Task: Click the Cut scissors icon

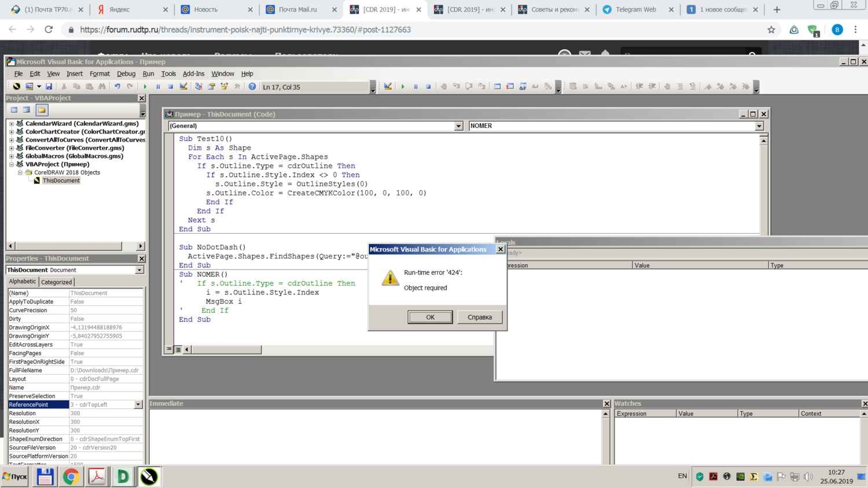Action: click(x=64, y=87)
